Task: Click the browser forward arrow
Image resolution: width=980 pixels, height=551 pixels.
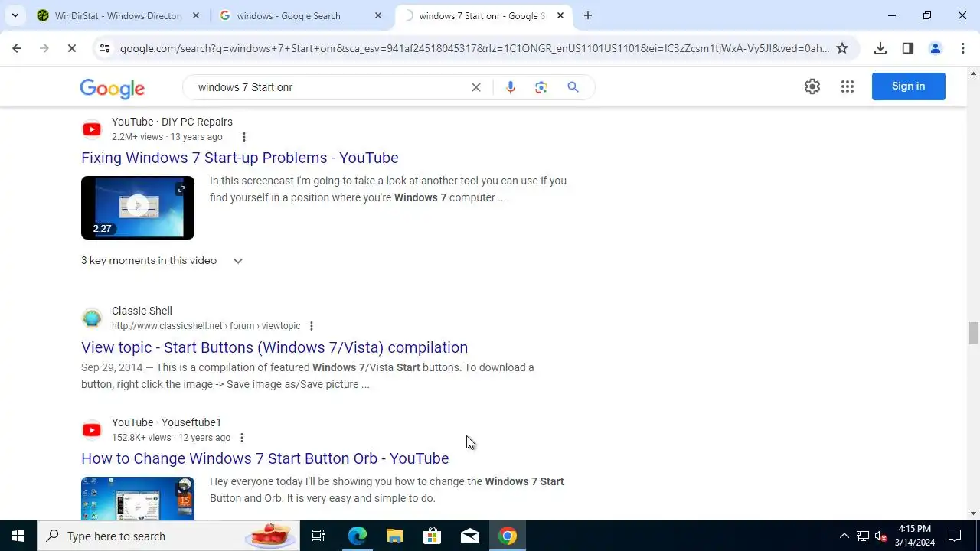Action: (x=44, y=48)
